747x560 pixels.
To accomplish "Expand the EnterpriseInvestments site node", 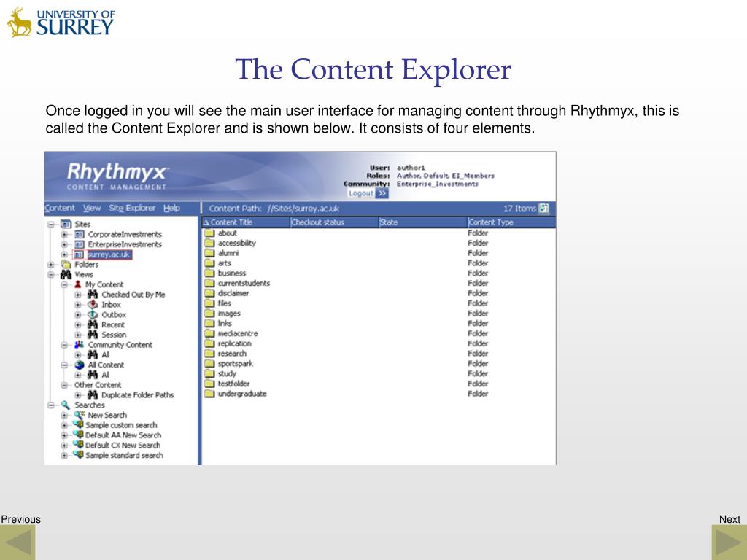I will (x=64, y=244).
